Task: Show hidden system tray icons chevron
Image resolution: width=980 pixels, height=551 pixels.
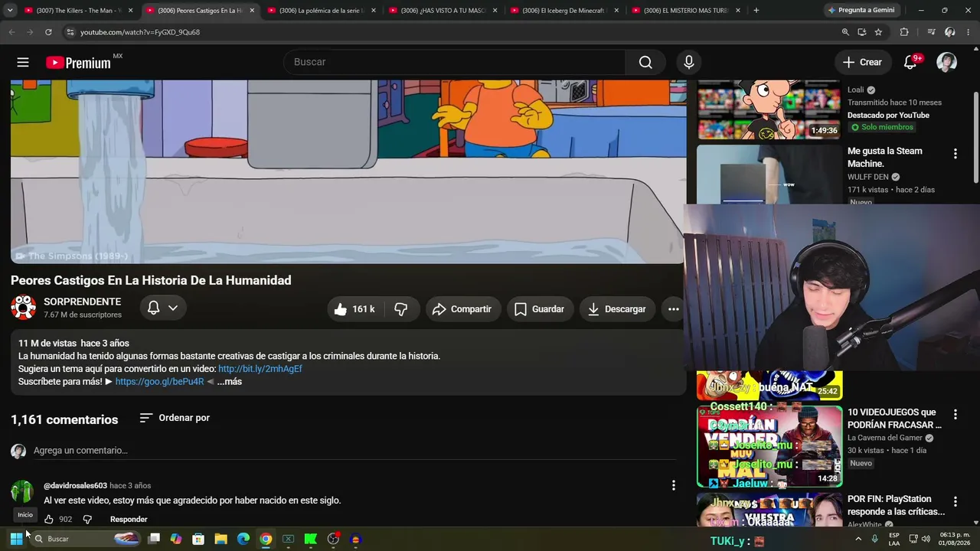Action: tap(858, 539)
